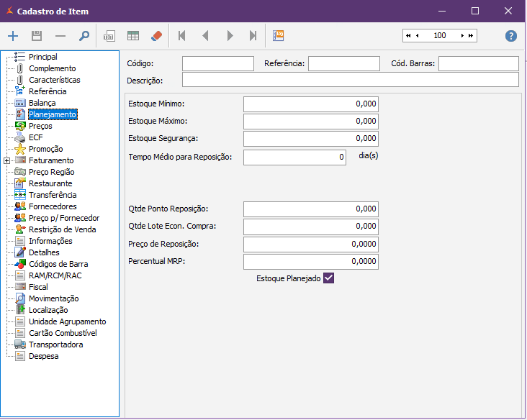The image size is (527, 420).
Task: Go to the next record arrow
Action: point(230,35)
